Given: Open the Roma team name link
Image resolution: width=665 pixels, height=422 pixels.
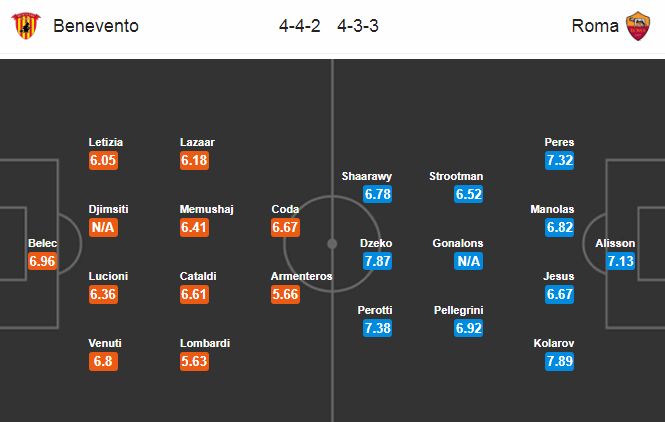Looking at the screenshot, I should 595,26.
